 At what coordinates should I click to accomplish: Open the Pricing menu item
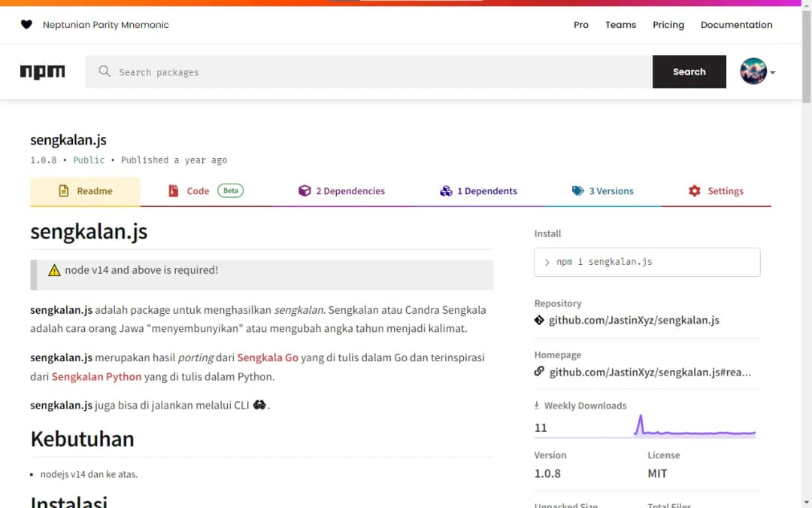[668, 24]
